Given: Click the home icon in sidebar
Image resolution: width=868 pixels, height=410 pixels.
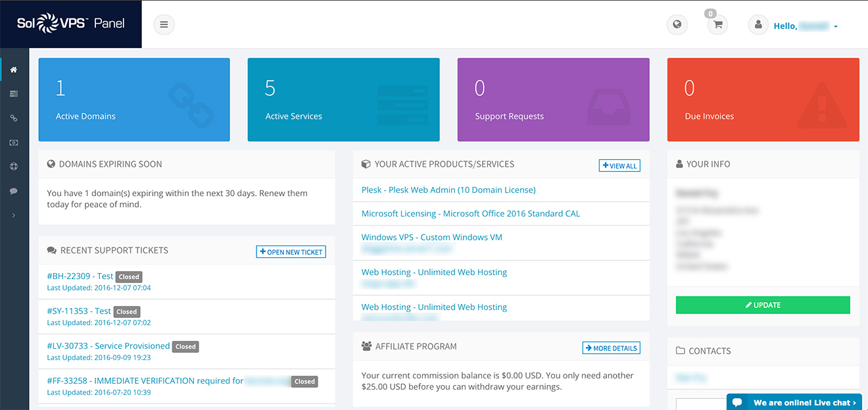Looking at the screenshot, I should click(x=14, y=70).
